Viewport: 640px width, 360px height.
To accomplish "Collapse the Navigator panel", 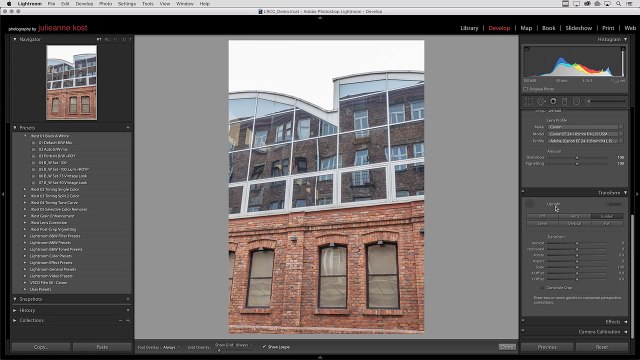I will 15,40.
